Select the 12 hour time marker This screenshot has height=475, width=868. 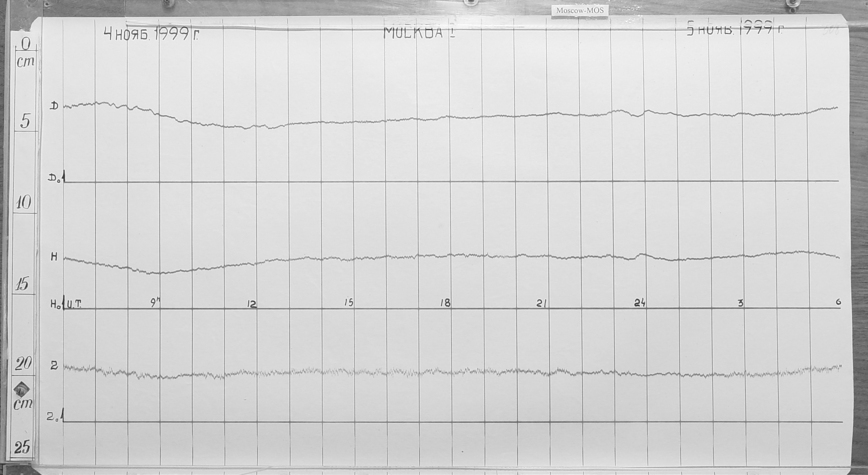pos(252,304)
